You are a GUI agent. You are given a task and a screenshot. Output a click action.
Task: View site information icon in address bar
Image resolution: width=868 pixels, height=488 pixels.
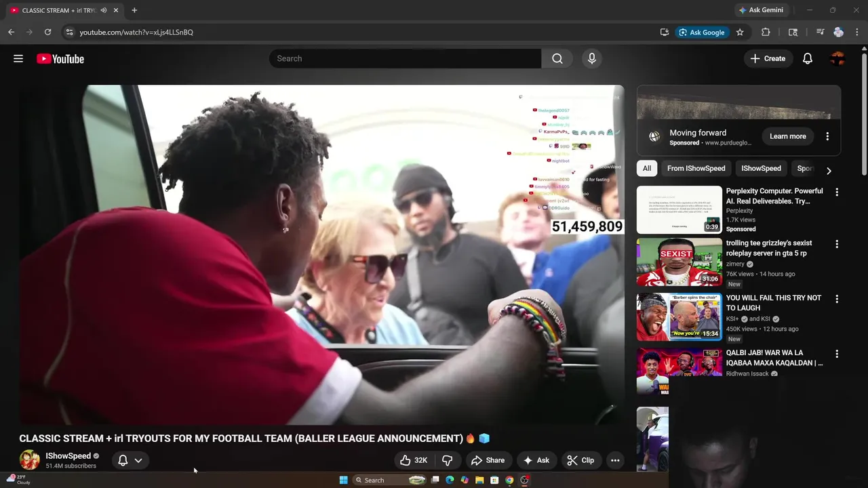point(68,32)
